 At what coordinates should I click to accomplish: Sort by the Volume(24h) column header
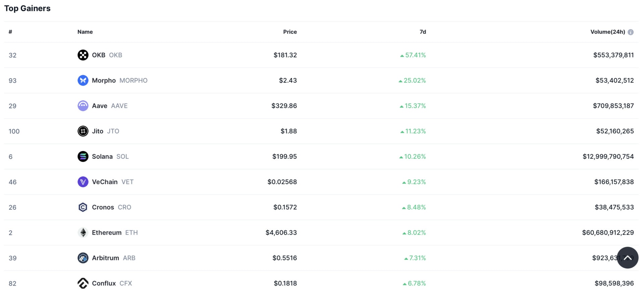click(x=607, y=32)
